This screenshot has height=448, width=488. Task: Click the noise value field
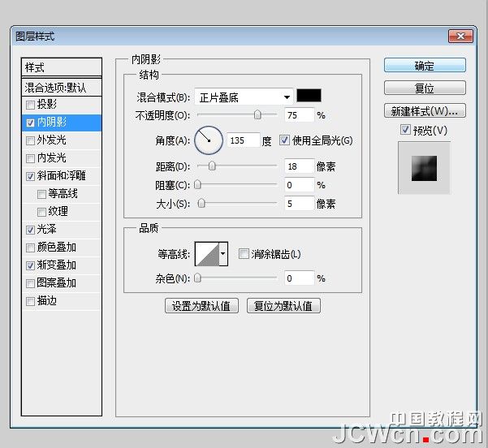point(299,278)
